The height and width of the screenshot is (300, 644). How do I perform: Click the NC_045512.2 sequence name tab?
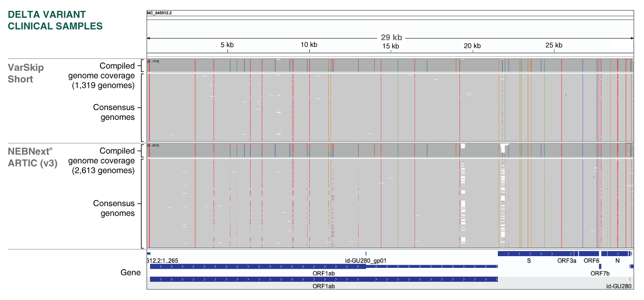coord(159,13)
